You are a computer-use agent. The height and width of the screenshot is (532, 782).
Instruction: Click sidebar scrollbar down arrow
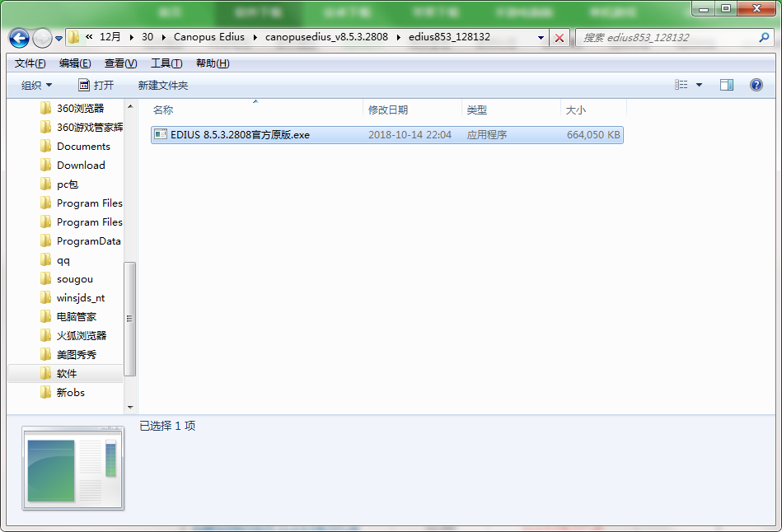click(x=130, y=408)
